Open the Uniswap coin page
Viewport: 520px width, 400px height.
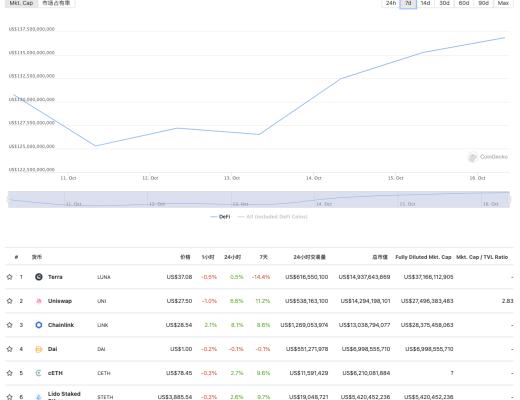click(x=60, y=301)
